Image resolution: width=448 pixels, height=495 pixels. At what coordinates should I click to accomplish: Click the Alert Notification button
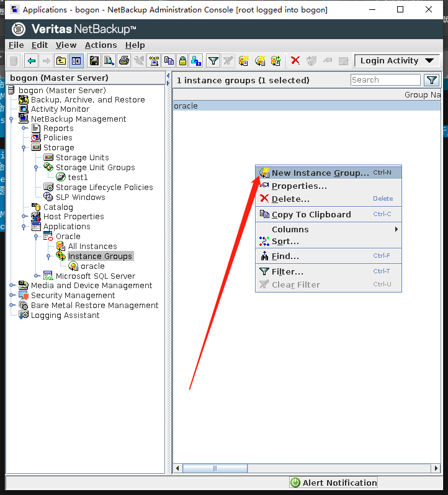333,483
